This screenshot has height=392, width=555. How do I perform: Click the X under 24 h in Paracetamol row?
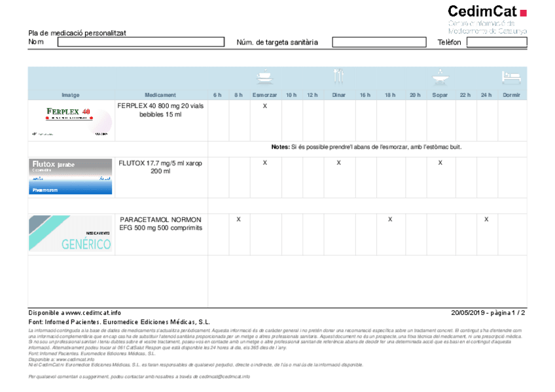point(486,219)
